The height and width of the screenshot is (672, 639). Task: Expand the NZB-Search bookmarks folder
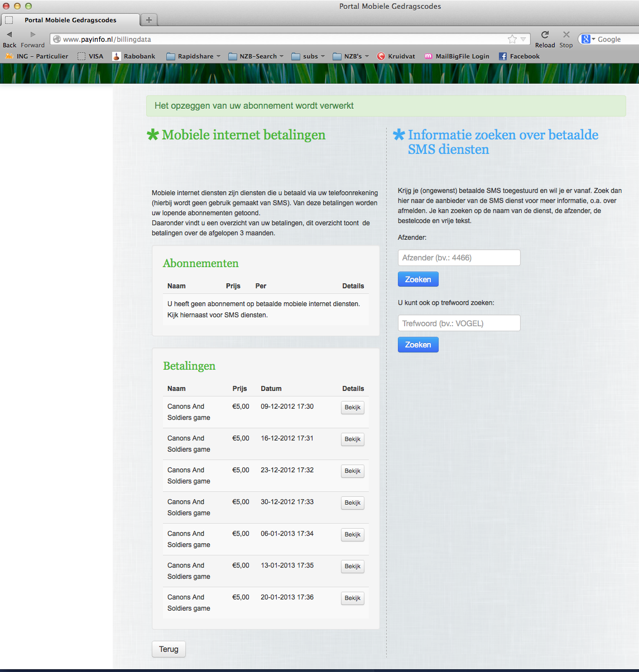256,56
